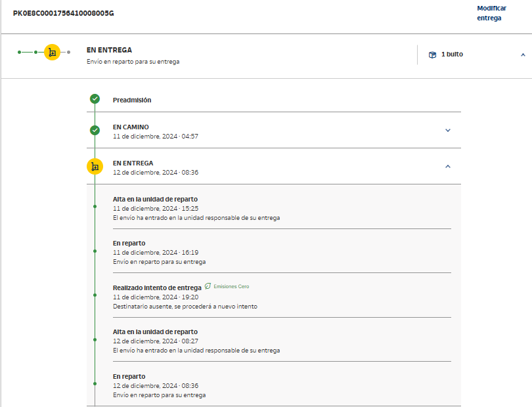Viewport: 532px width, 407px height.
Task: Collapse the 1 bulto section chevron
Action: tap(523, 54)
